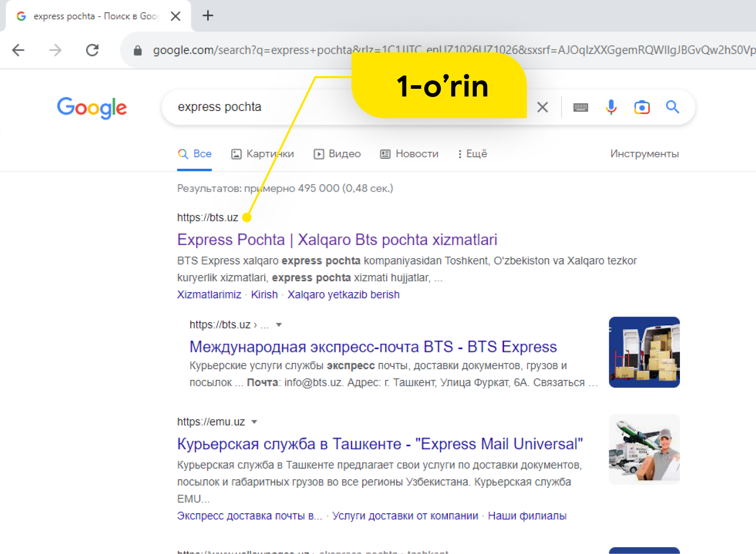This screenshot has width=756, height=554.
Task: Open the EMU courier thumbnail image
Action: (644, 449)
